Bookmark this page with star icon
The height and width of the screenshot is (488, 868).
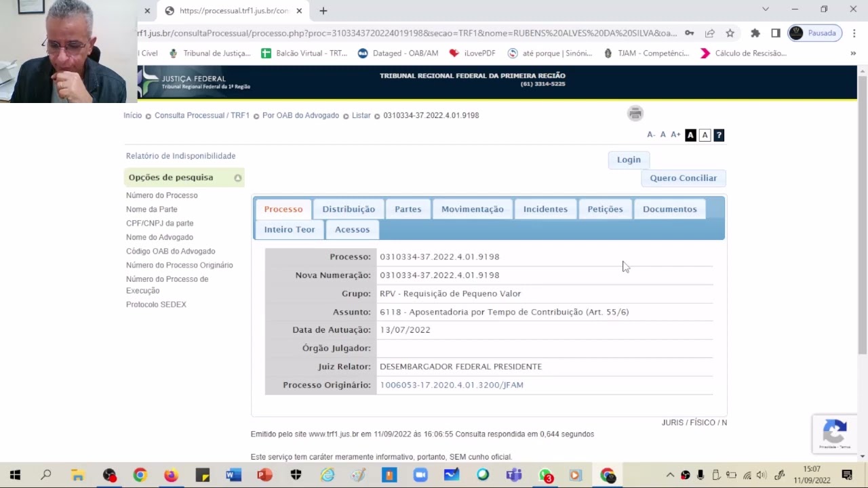tap(730, 33)
